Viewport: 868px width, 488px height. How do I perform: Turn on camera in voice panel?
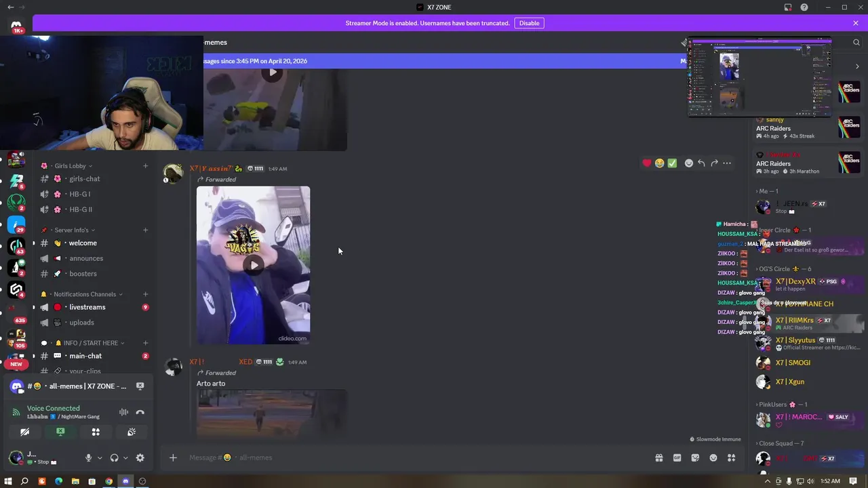(x=25, y=432)
